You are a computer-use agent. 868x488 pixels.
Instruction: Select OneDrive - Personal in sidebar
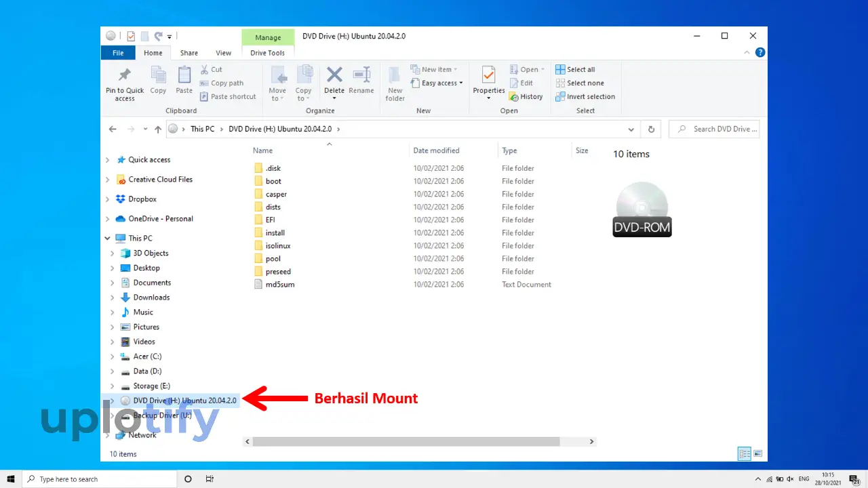pos(161,218)
